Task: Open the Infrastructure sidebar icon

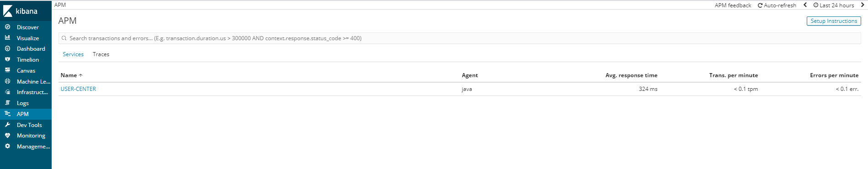Action: click(7, 92)
